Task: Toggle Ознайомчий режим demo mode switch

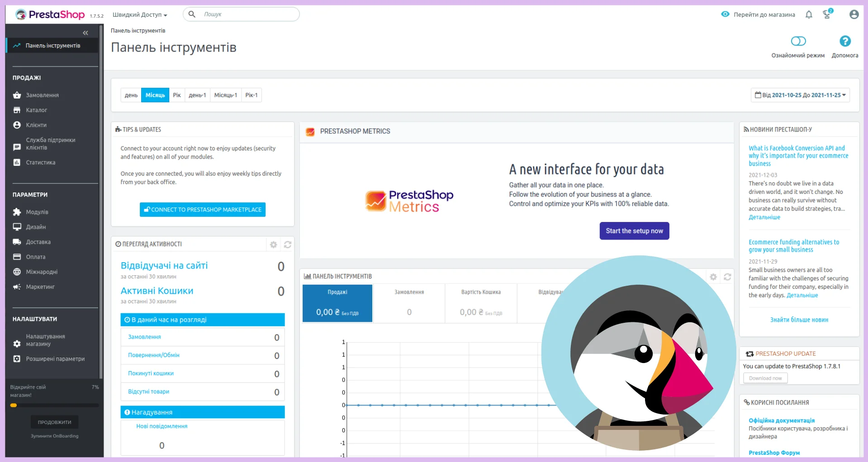Action: [798, 41]
